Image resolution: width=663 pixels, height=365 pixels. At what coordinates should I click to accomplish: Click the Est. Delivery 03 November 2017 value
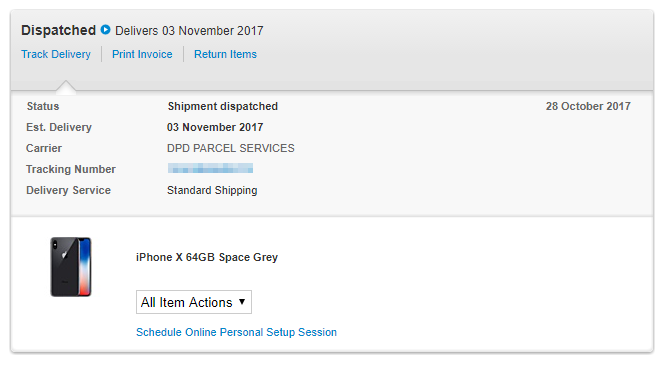click(215, 127)
